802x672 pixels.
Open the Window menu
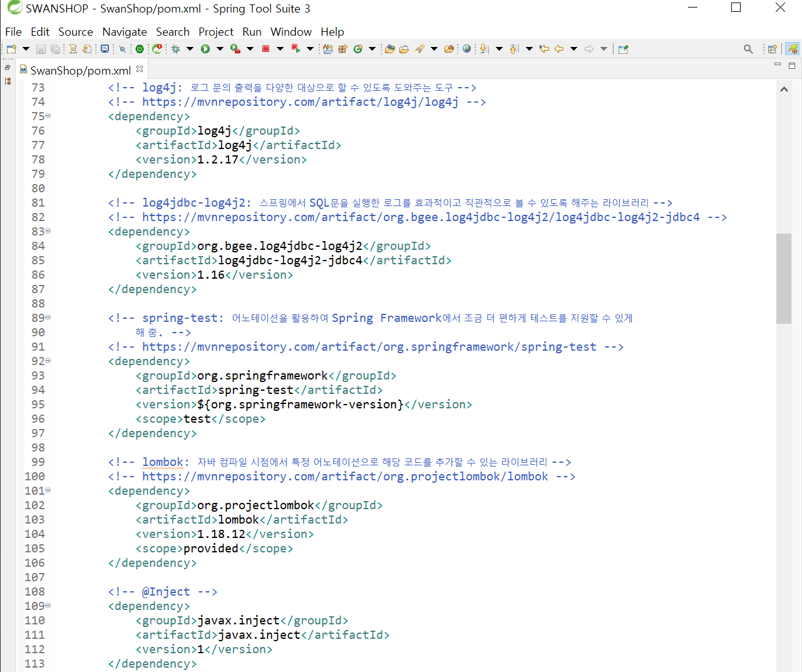click(x=291, y=32)
